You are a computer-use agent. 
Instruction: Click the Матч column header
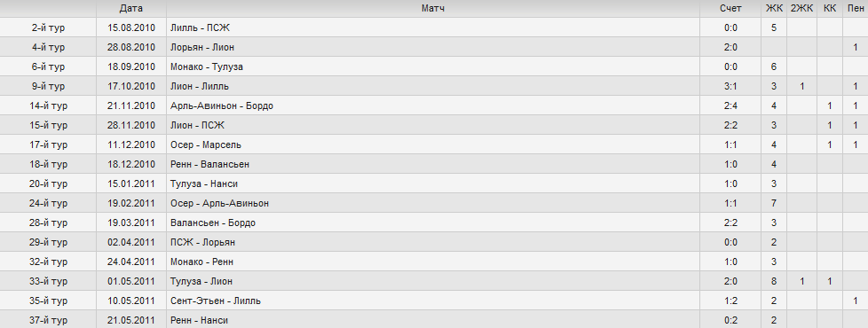coord(433,8)
